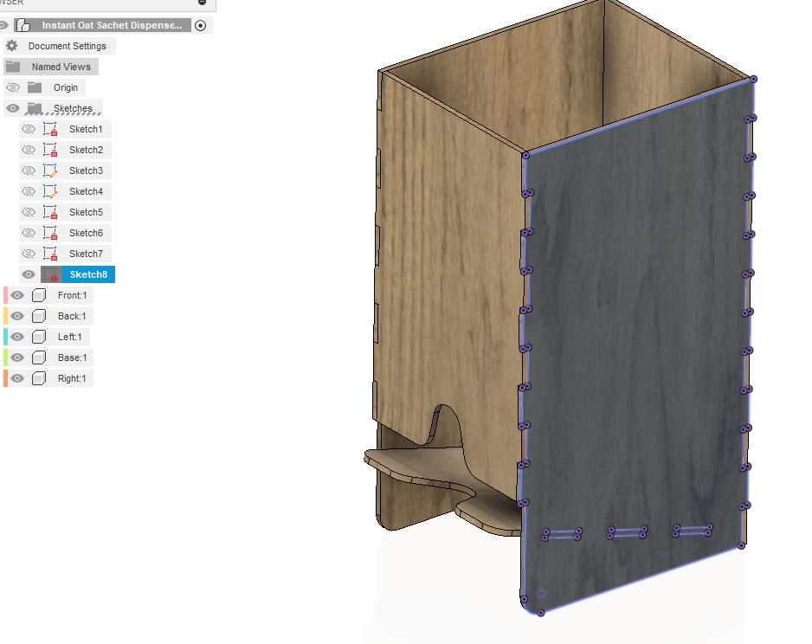Select the 'Sketch5' label in the browser
Image resolution: width=812 pixels, height=644 pixels.
tap(86, 212)
